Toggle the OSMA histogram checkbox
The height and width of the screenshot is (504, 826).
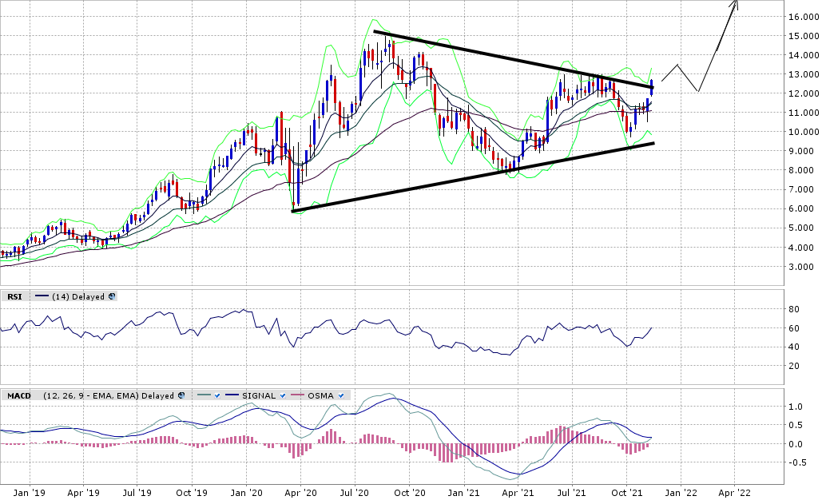pos(342,395)
